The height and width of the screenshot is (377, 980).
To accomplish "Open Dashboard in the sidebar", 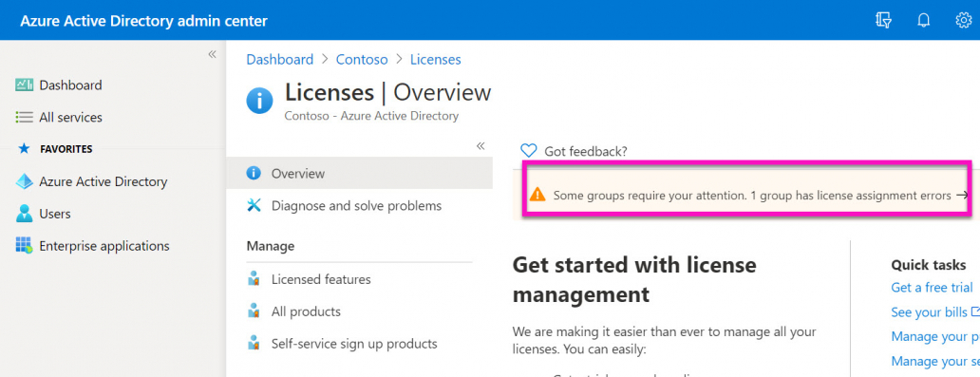I will coord(70,85).
